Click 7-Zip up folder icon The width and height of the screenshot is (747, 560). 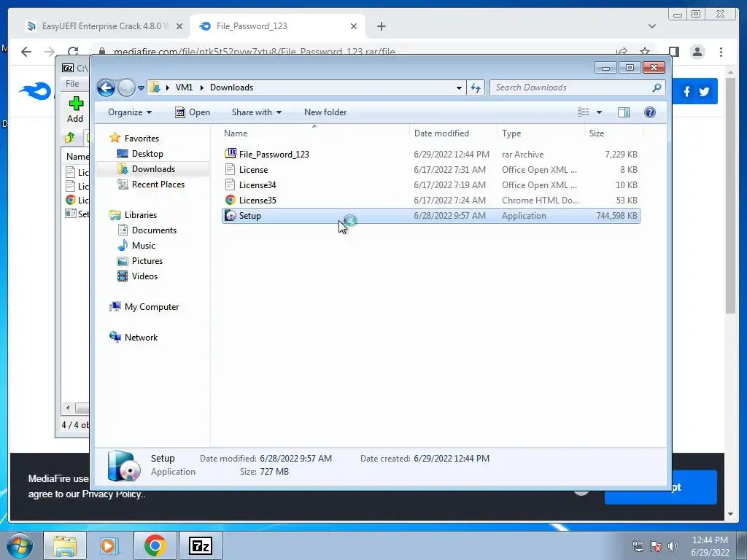70,138
